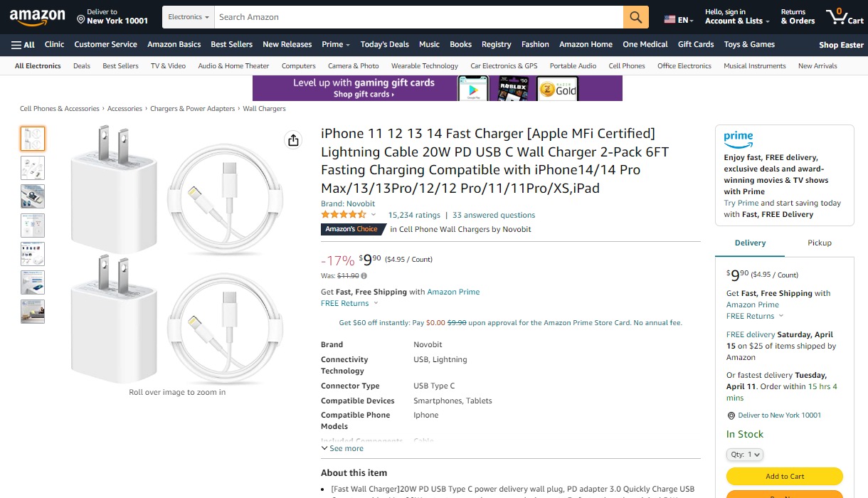Expand See more product details

click(x=342, y=448)
